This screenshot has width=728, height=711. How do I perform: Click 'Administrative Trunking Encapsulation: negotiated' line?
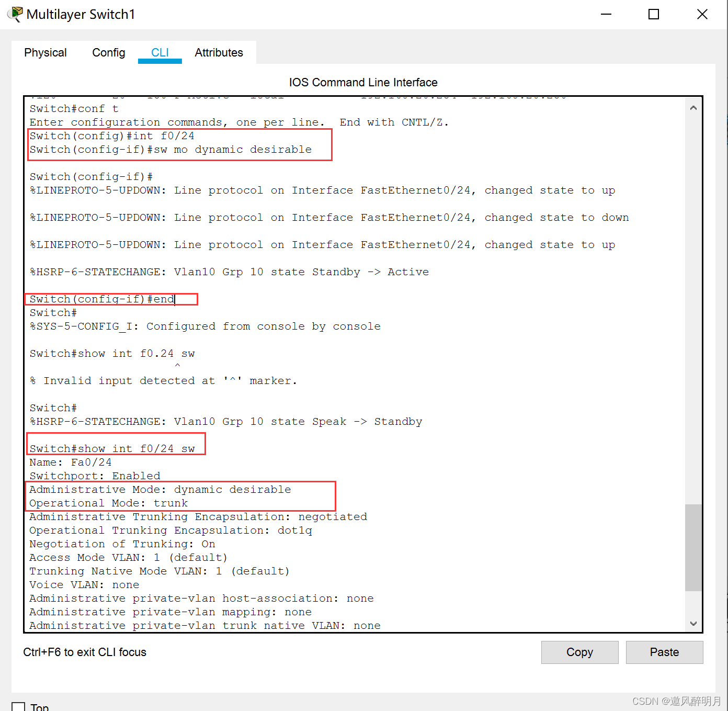point(198,516)
